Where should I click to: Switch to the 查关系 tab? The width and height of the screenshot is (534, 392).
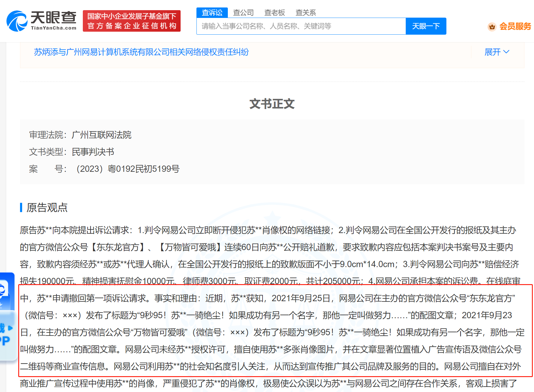point(306,13)
